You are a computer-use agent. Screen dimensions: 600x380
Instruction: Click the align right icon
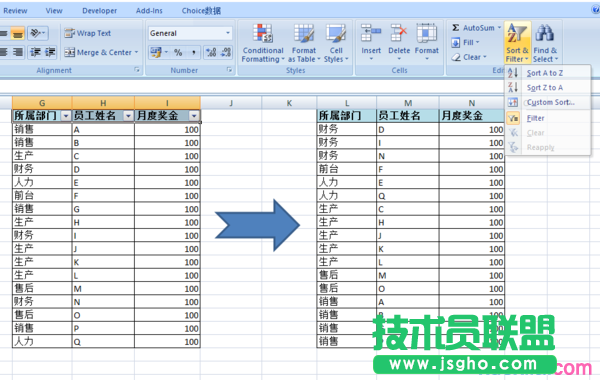click(18, 52)
